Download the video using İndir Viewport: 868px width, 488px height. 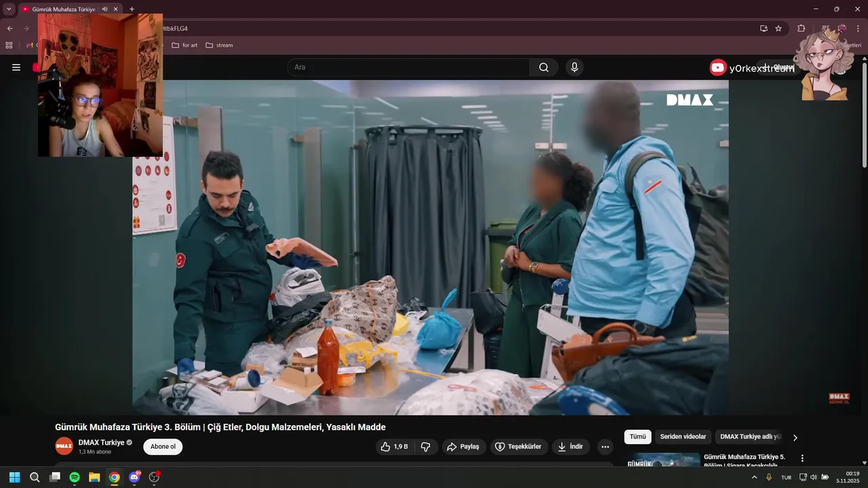(570, 447)
